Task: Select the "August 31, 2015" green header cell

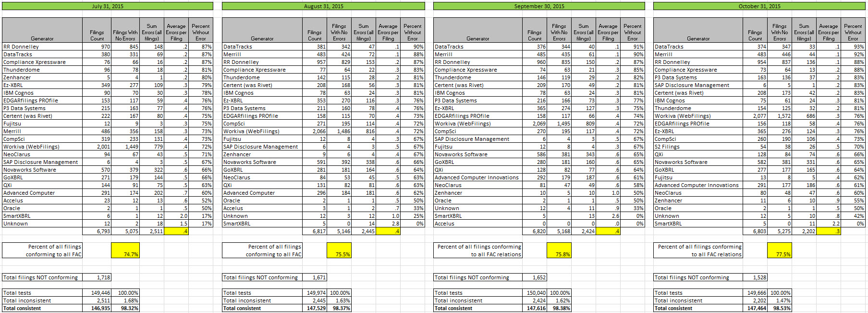Action: click(323, 6)
